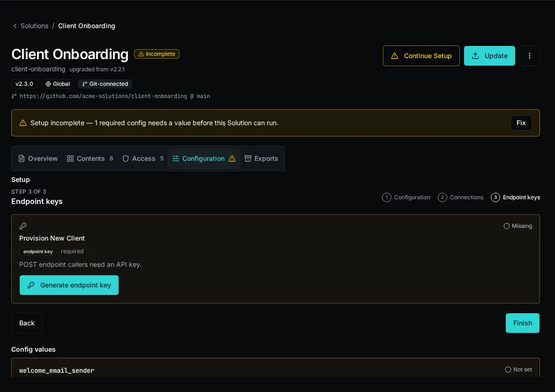Click 'upgraded from v2.2.1' text

[x=97, y=69]
